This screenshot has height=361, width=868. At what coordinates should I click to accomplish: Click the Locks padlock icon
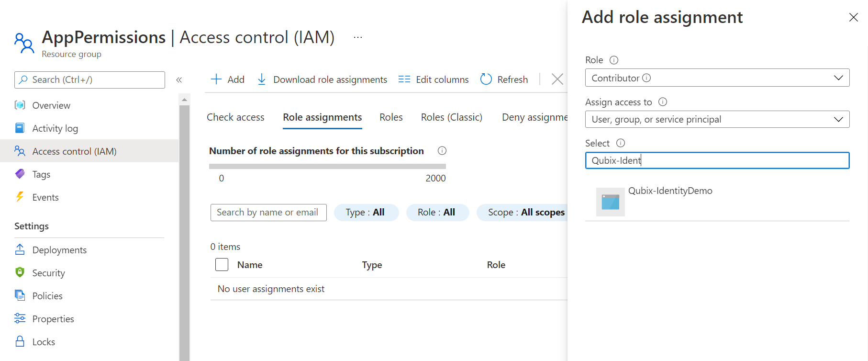20,341
